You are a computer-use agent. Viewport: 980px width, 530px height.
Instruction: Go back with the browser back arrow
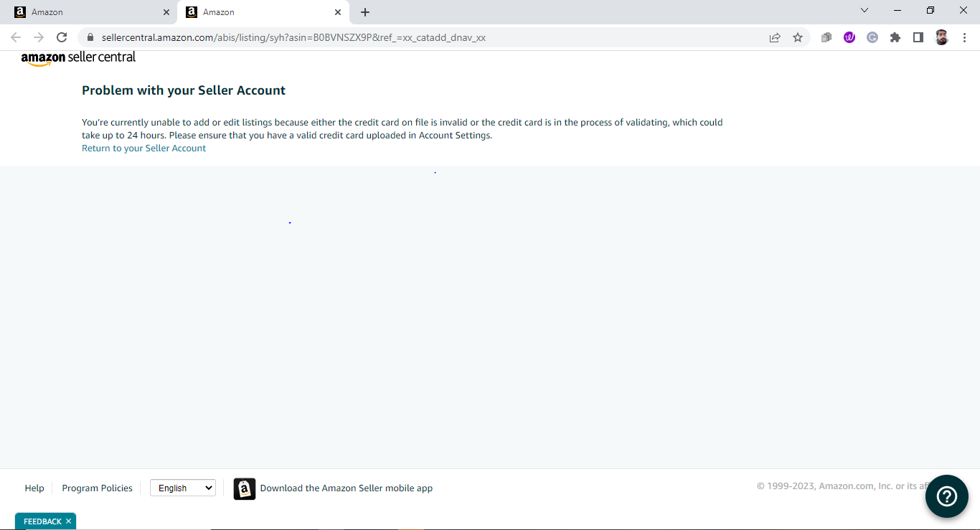tap(16, 37)
